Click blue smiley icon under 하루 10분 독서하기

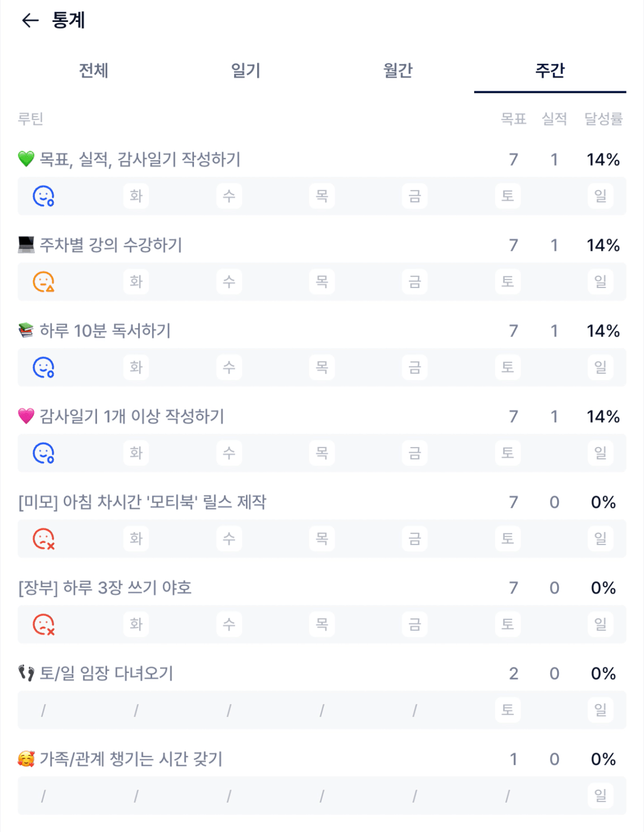[x=43, y=368]
